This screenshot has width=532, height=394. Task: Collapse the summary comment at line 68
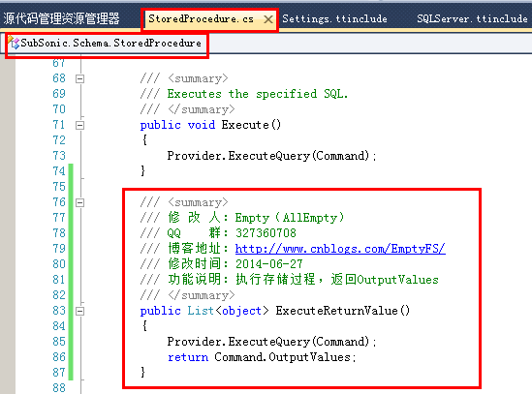tap(79, 79)
